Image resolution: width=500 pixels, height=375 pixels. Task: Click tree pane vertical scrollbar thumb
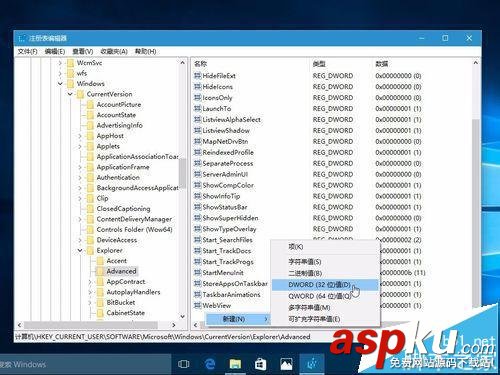point(182,173)
